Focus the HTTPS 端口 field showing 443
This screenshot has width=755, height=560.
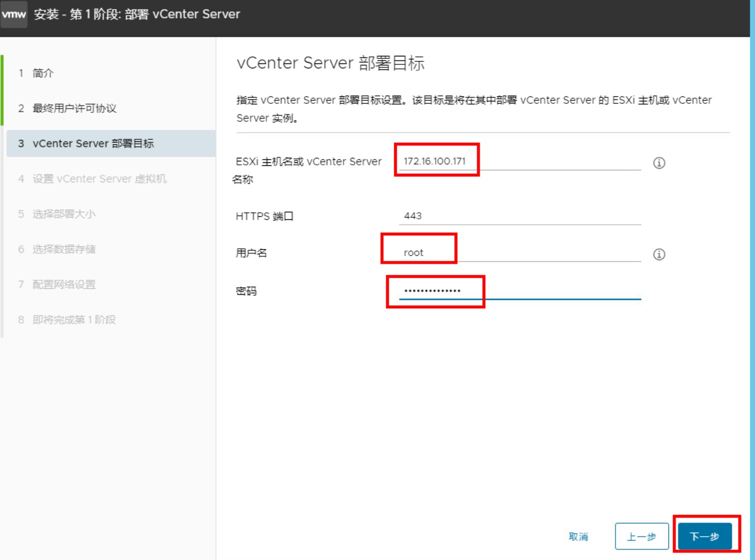[x=520, y=216]
